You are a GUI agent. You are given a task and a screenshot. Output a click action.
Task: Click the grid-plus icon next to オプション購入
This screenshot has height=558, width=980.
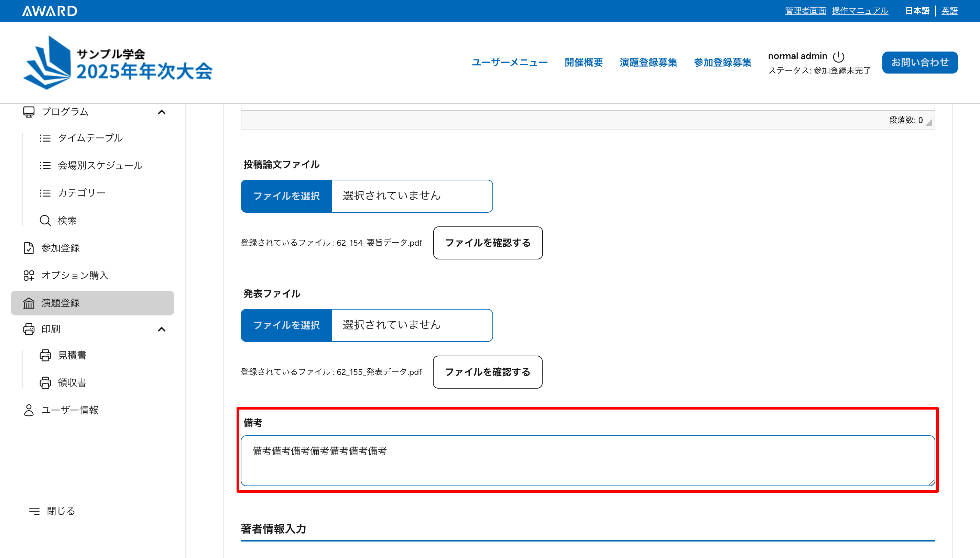point(29,276)
